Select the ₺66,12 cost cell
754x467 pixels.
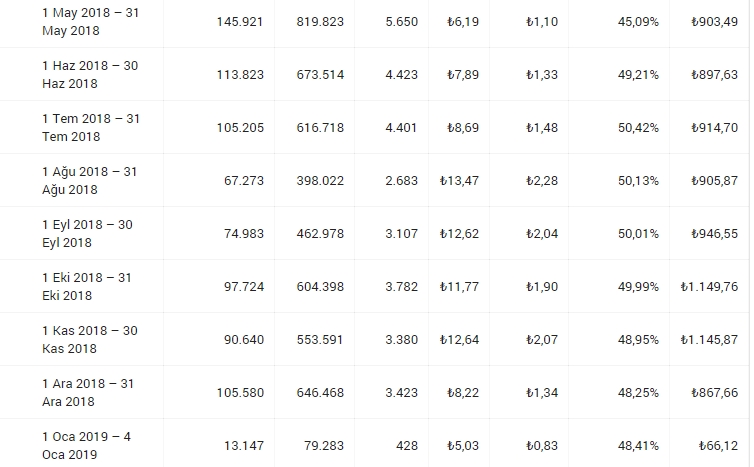[x=718, y=445]
